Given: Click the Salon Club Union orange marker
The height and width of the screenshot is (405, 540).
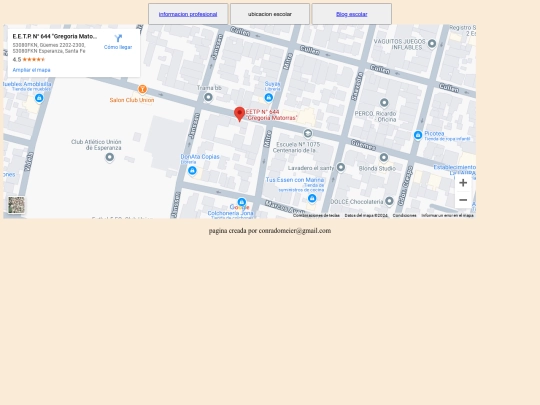Looking at the screenshot, I should click(142, 89).
